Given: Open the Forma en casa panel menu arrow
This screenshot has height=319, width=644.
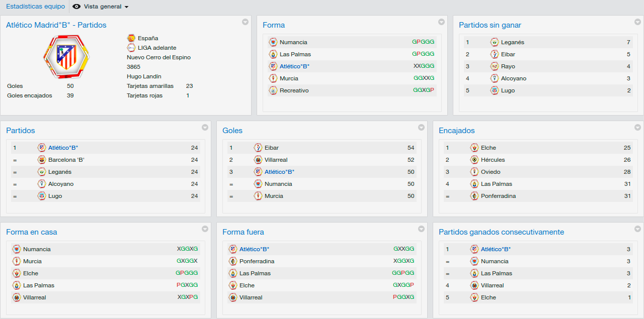Looking at the screenshot, I should (205, 229).
